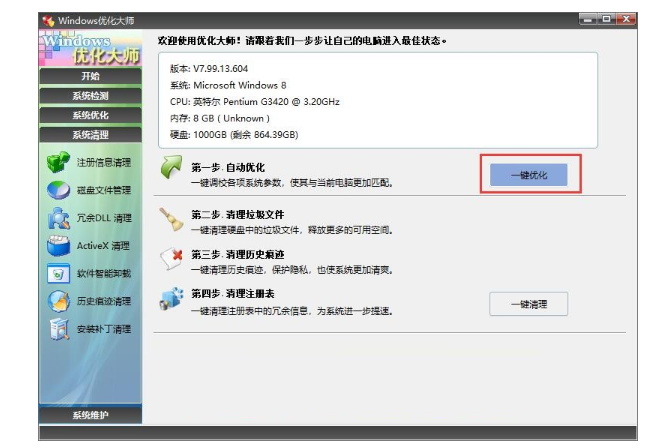Click the Windows优化大师 title bar app icon

point(48,20)
